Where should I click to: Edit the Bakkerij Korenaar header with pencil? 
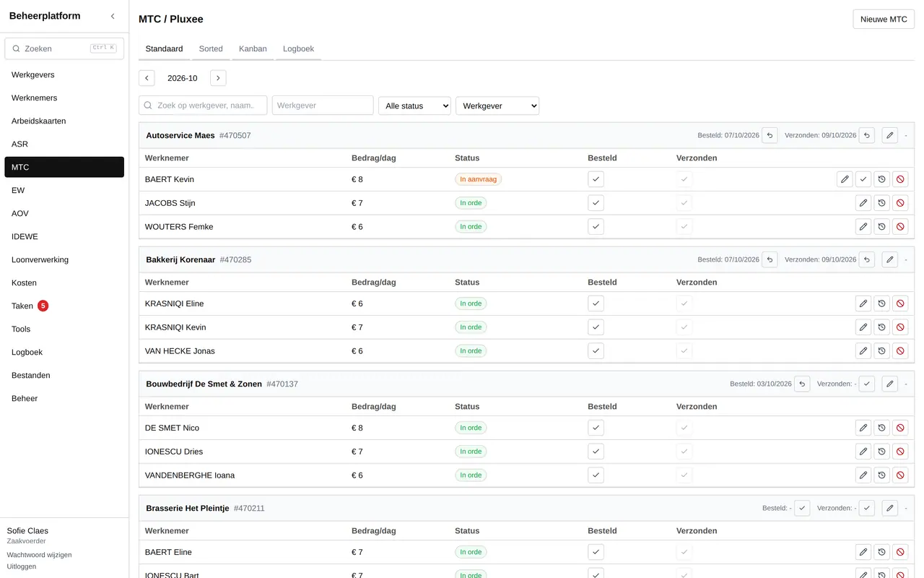point(890,259)
